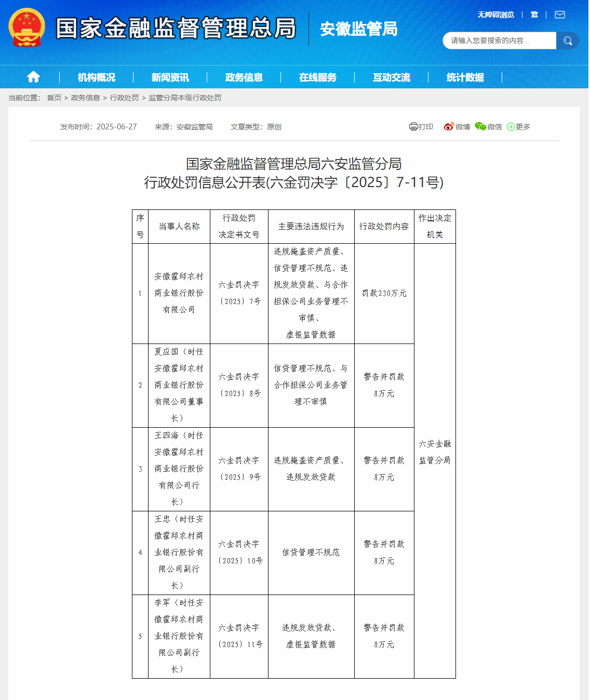This screenshot has width=590, height=700.
Task: Open the mail envelope icon
Action: tap(560, 15)
